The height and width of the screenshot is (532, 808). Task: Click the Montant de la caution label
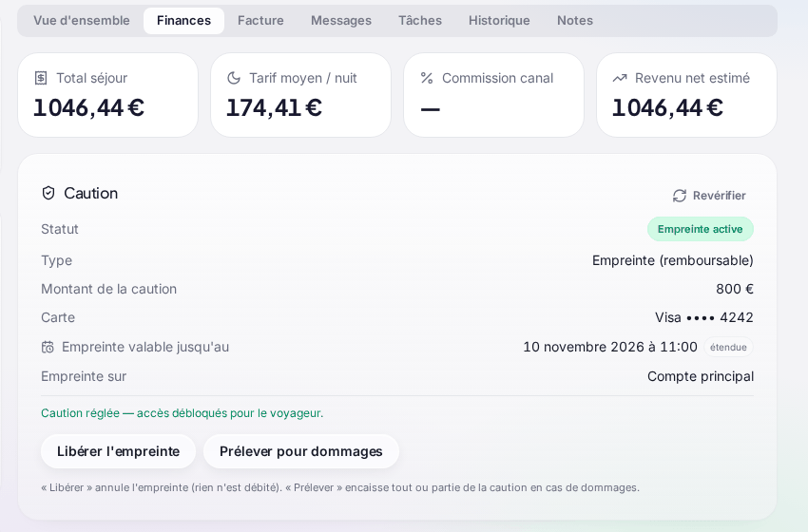click(108, 289)
